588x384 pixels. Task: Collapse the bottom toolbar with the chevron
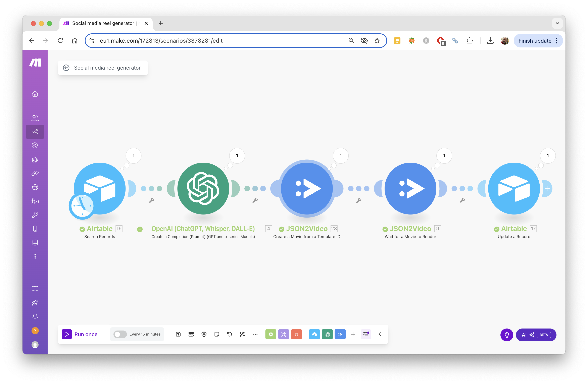coord(380,334)
